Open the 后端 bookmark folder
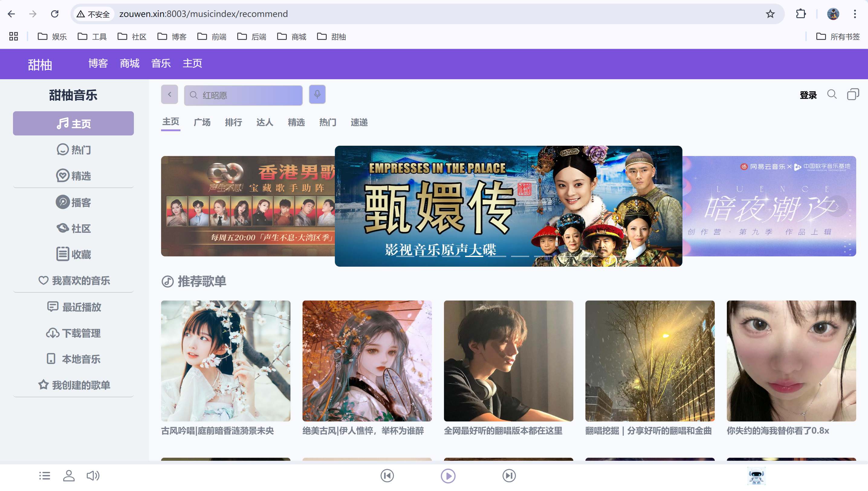The width and height of the screenshot is (868, 491). pos(252,36)
